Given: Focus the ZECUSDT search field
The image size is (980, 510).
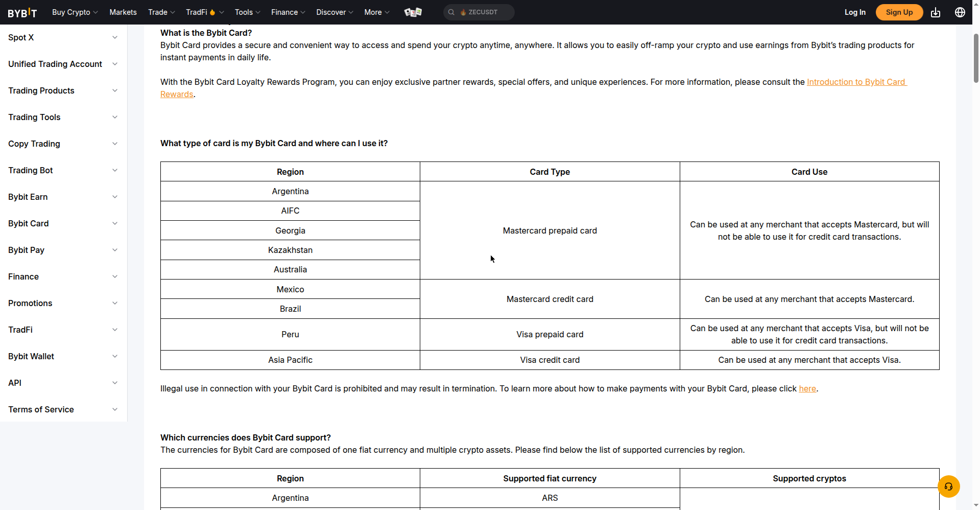Looking at the screenshot, I should coord(479,12).
